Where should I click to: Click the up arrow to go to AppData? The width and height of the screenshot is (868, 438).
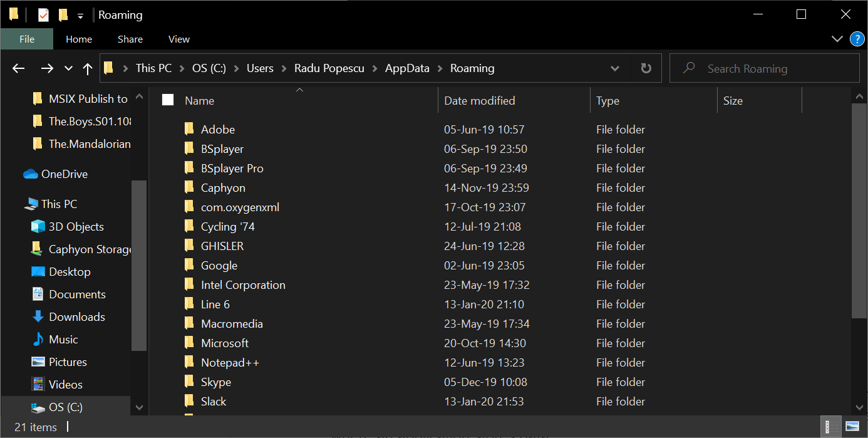[x=87, y=68]
